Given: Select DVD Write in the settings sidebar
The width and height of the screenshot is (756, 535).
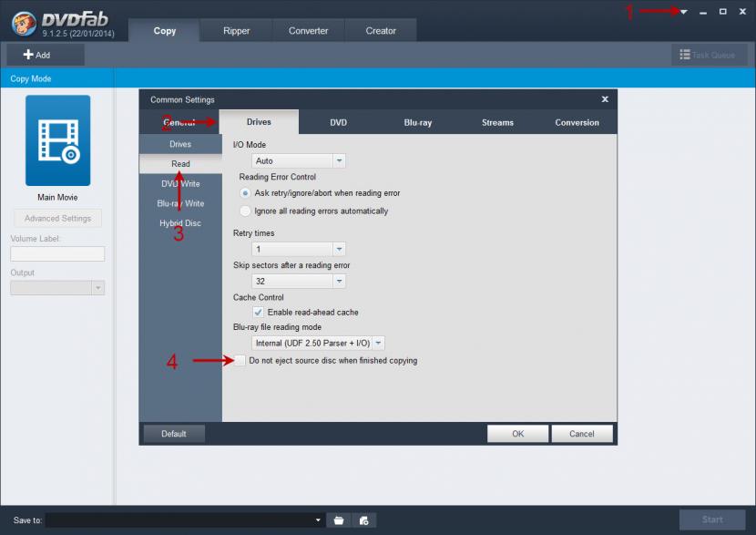Looking at the screenshot, I should (180, 184).
